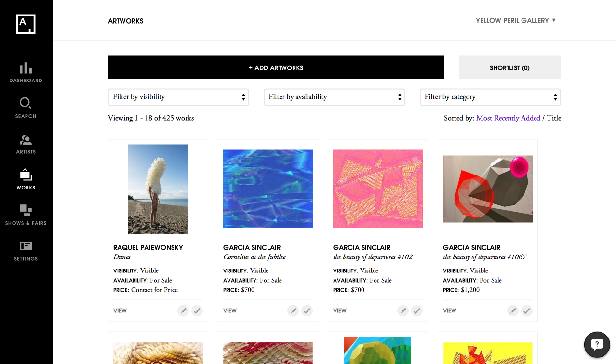Toggle shortlist checkmark for Dunes
This screenshot has width=616, height=364.
click(x=197, y=311)
